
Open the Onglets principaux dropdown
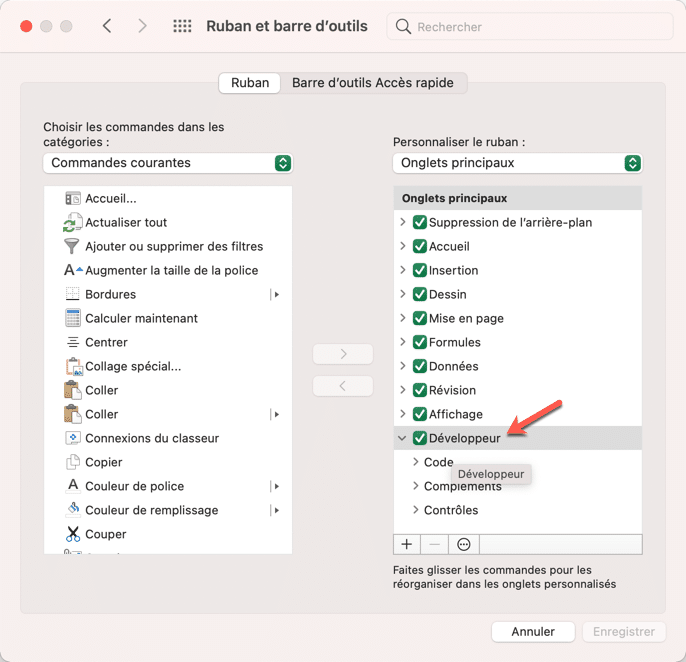518,163
